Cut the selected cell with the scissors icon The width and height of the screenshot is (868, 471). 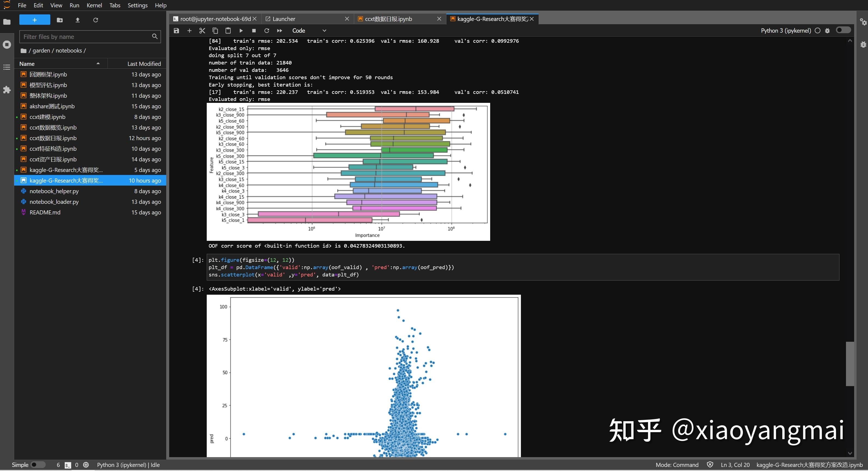[x=202, y=31]
